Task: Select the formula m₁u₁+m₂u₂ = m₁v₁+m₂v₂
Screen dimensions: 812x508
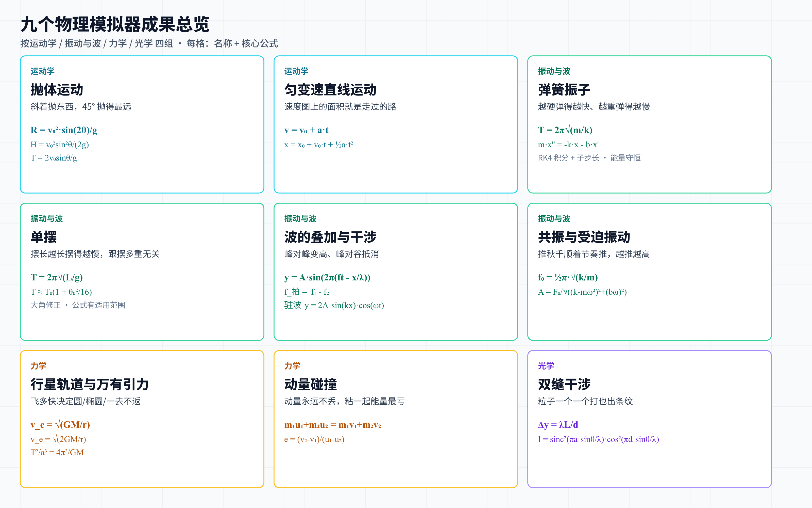Action: coord(332,425)
